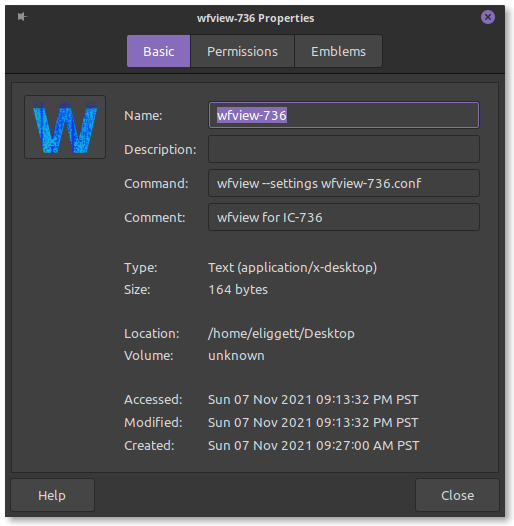Viewport: 514px width, 526px height.
Task: Switch to the Basic tab
Action: [x=158, y=51]
